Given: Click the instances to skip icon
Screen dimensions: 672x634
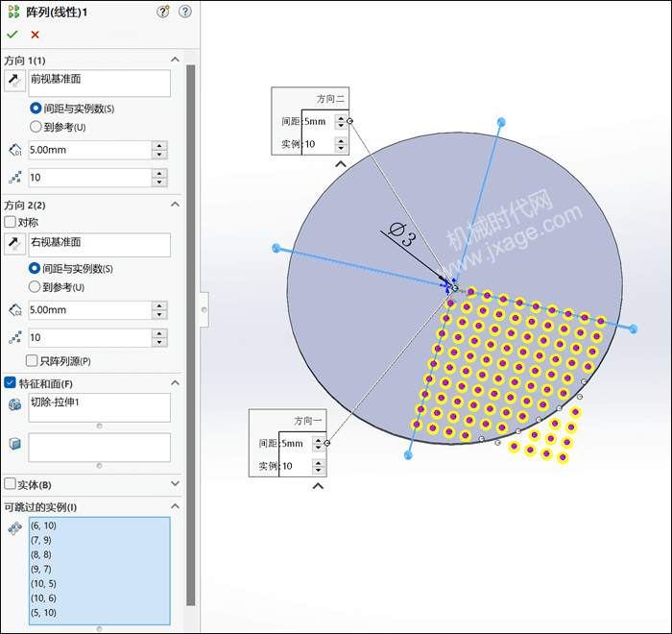Looking at the screenshot, I should point(15,528).
